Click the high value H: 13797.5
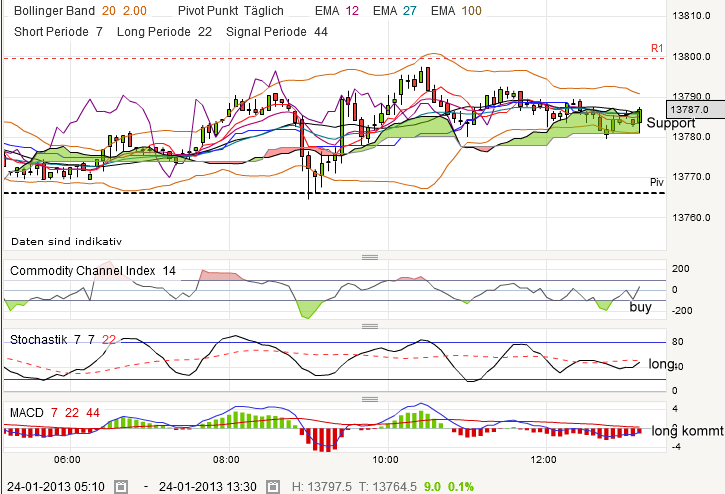Image resolution: width=725 pixels, height=494 pixels. pyautogui.click(x=322, y=487)
